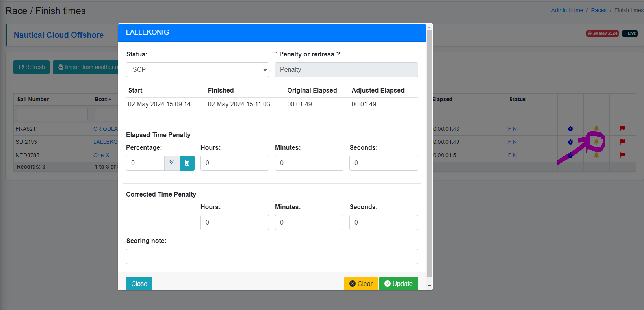Click the Elapsed Time Penalty Hours field
The height and width of the screenshot is (310, 644).
235,163
